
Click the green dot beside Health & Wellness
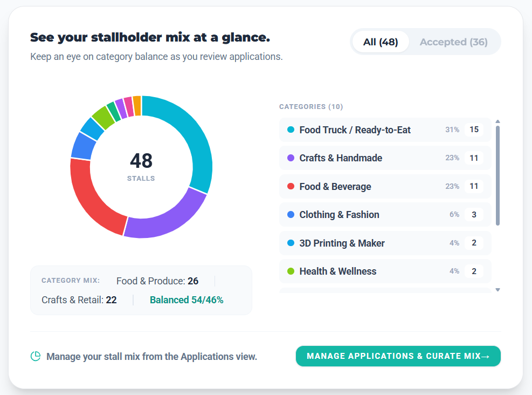coord(291,271)
